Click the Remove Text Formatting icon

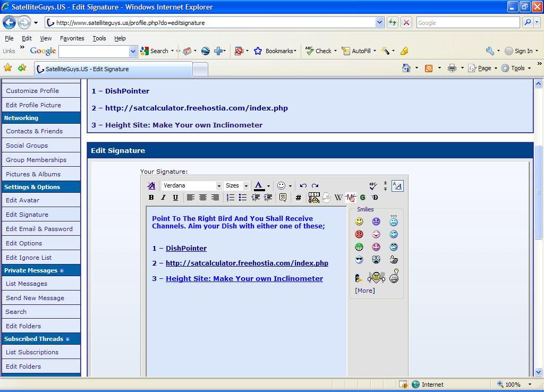151,185
